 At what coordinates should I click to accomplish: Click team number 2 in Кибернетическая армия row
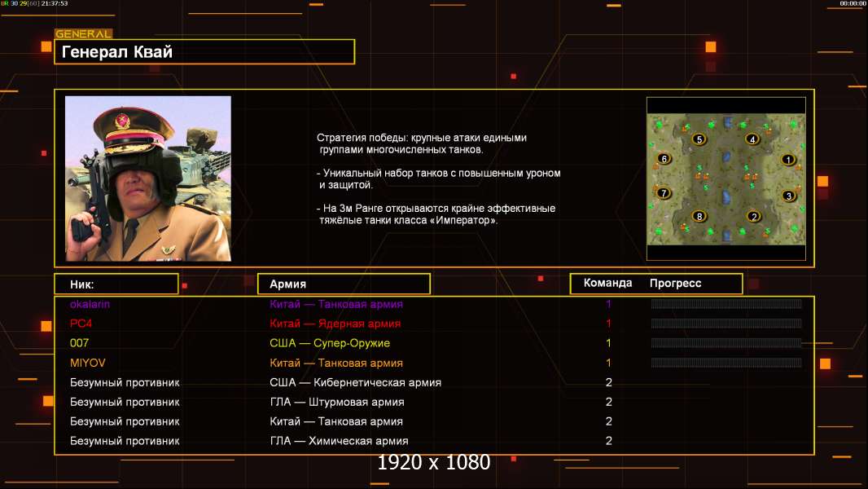pos(609,382)
